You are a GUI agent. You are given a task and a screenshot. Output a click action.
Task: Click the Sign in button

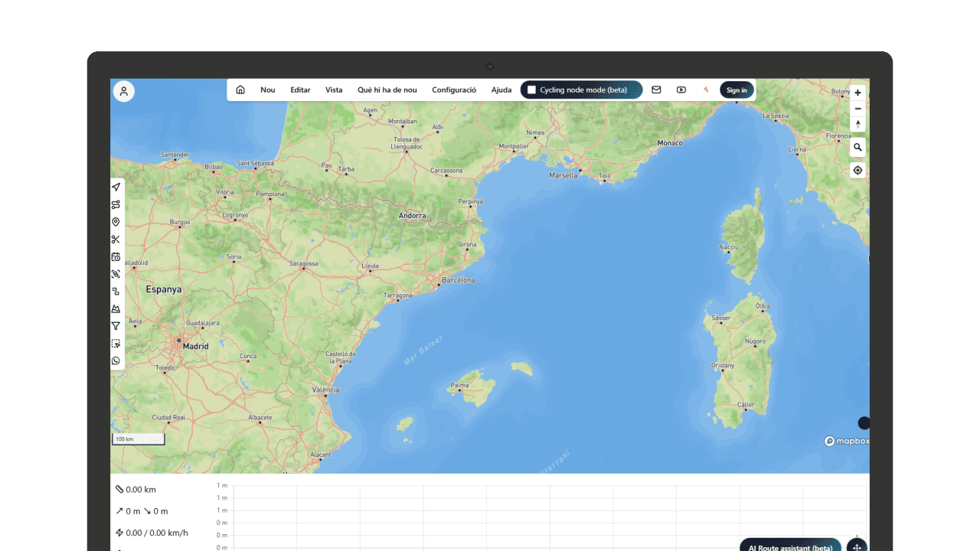737,90
